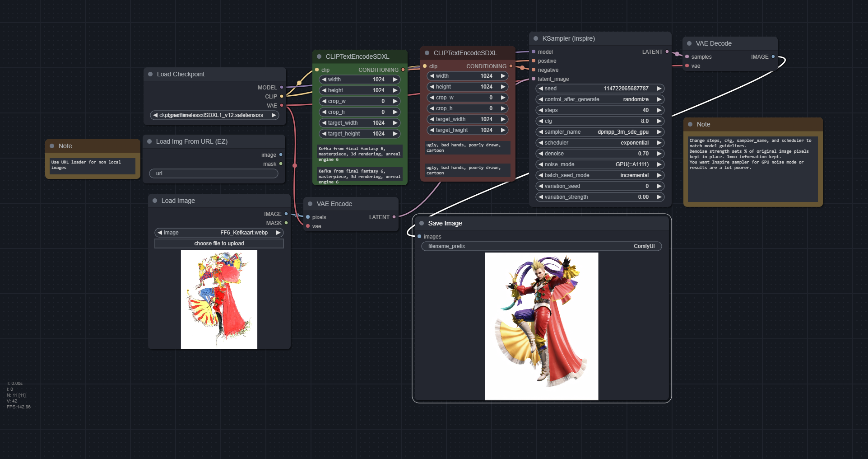
Task: Click choose file to upload button
Action: click(219, 244)
